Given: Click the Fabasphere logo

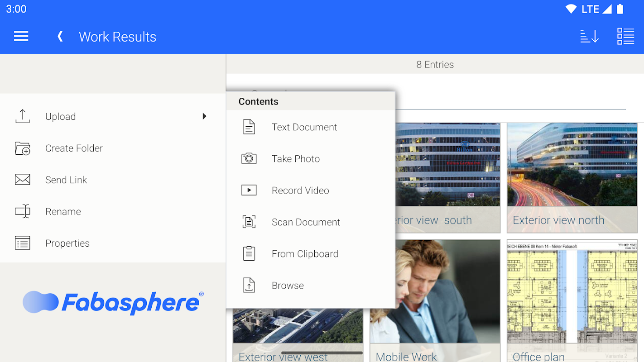Looking at the screenshot, I should click(113, 303).
